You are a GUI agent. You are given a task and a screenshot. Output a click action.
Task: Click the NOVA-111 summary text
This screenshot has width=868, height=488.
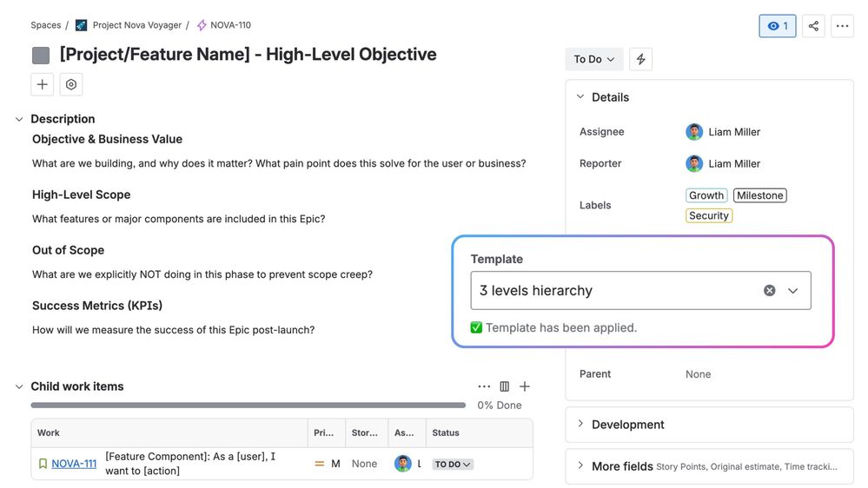[190, 464]
